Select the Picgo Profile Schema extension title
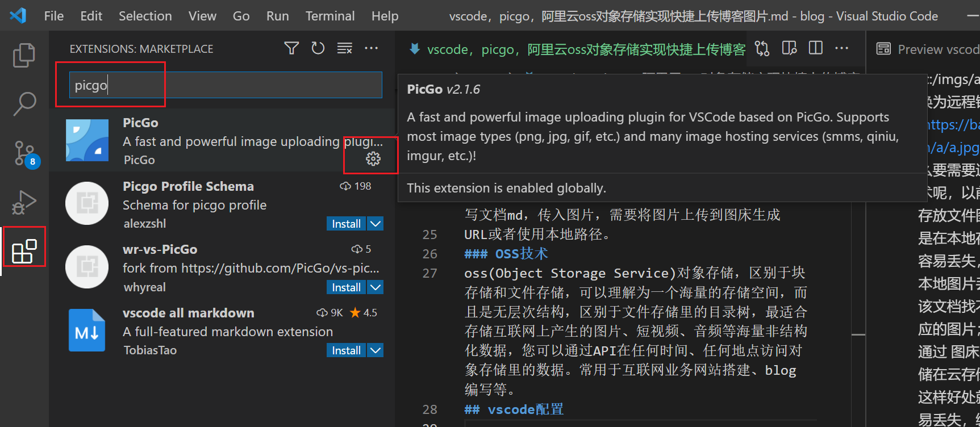The height and width of the screenshot is (427, 980). tap(188, 186)
